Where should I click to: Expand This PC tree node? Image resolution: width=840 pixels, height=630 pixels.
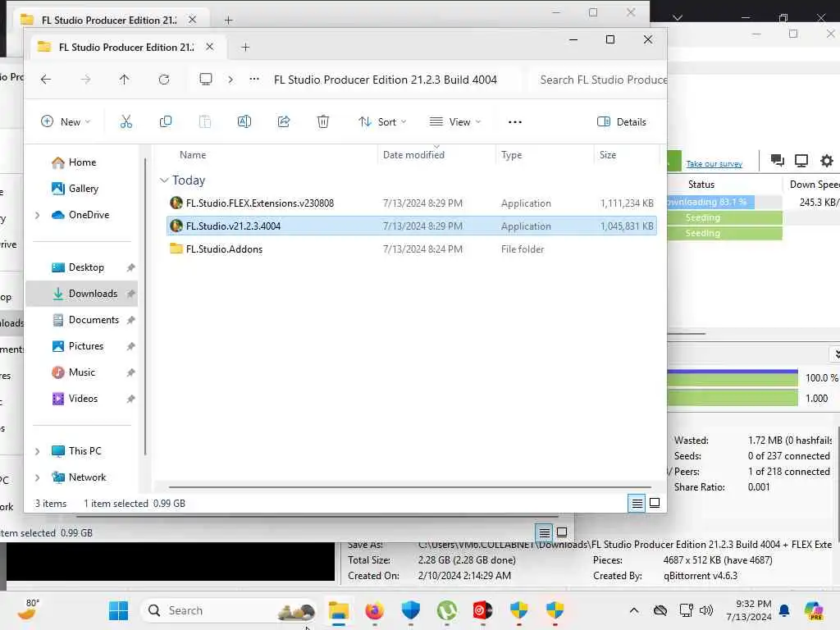click(37, 452)
